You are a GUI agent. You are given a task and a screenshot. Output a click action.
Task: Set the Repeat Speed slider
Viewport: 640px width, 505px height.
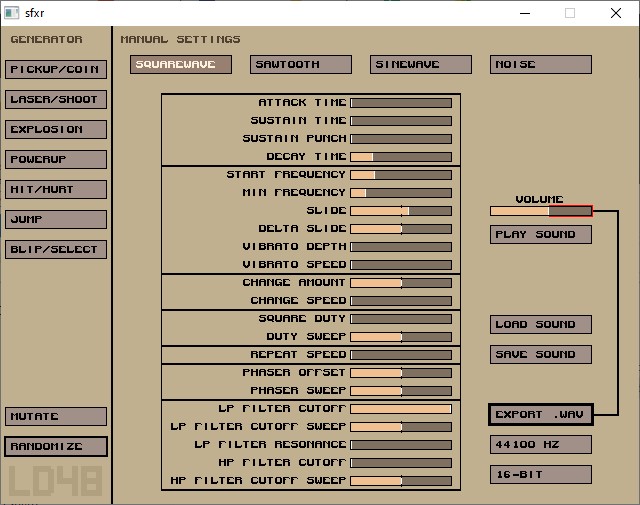(401, 355)
